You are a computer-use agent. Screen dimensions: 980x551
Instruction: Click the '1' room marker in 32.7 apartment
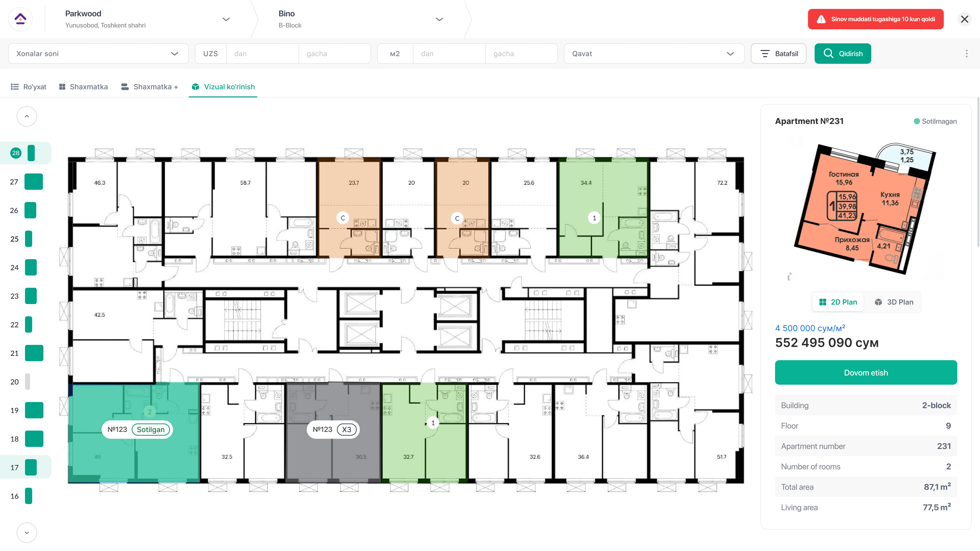[433, 423]
